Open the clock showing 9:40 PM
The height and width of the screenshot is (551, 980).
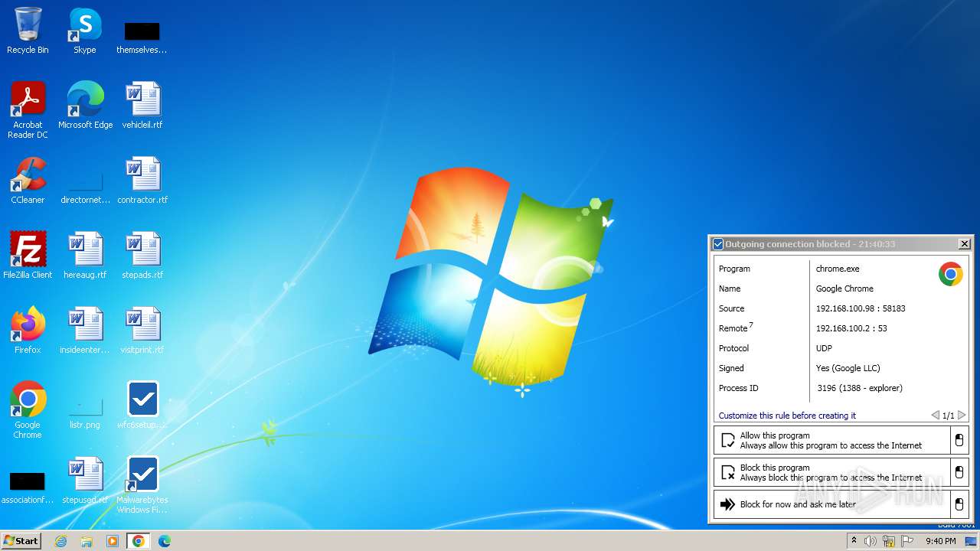point(940,541)
